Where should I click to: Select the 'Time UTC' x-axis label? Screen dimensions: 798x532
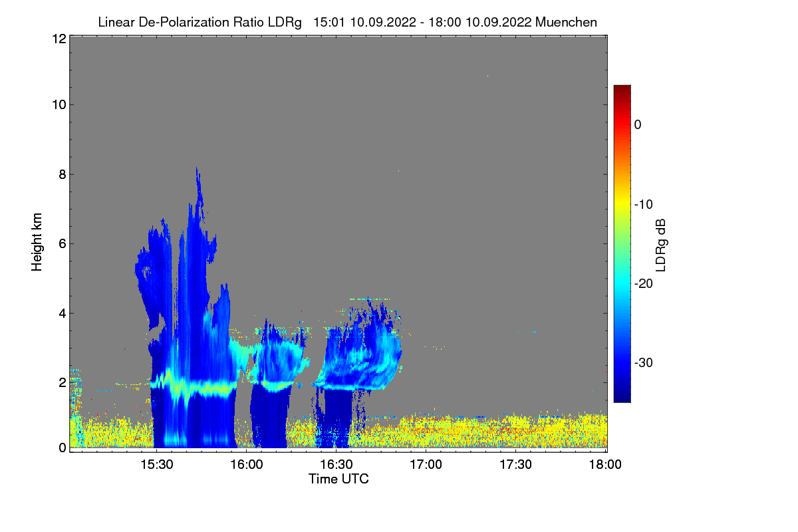point(338,479)
